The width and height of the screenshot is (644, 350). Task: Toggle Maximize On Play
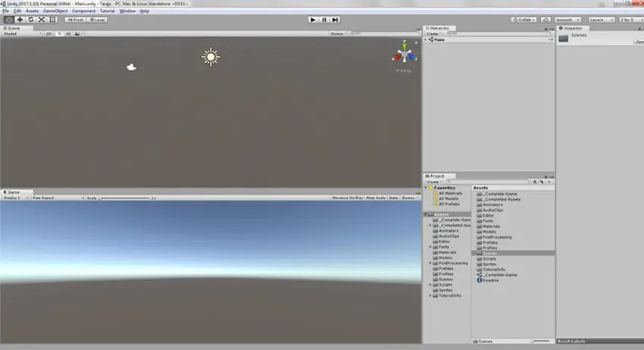[348, 198]
